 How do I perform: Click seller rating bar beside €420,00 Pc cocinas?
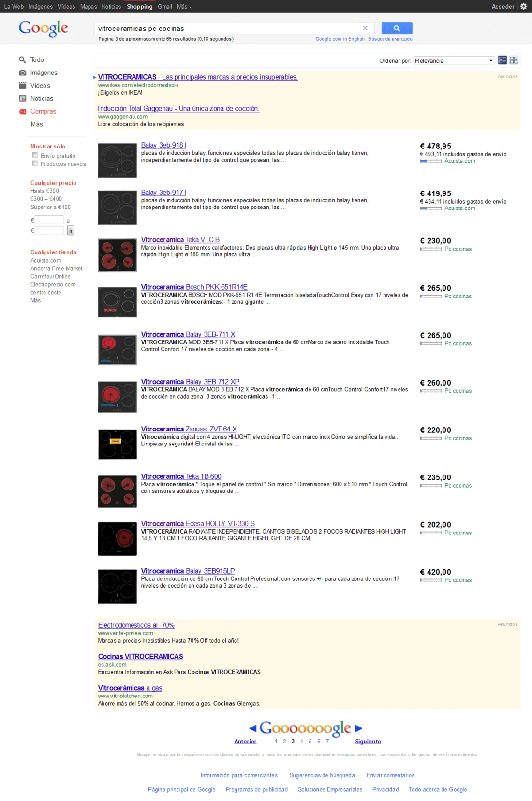pyautogui.click(x=431, y=580)
